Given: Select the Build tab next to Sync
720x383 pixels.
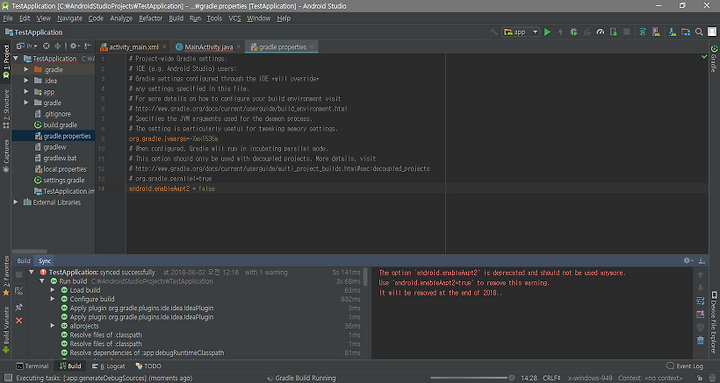Looking at the screenshot, I should point(24,261).
